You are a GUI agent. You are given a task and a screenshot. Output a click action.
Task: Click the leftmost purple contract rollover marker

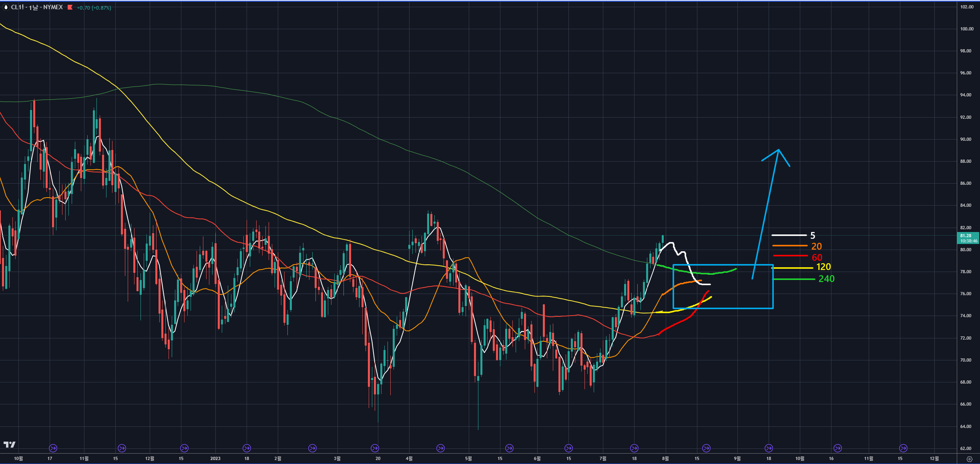[53, 448]
